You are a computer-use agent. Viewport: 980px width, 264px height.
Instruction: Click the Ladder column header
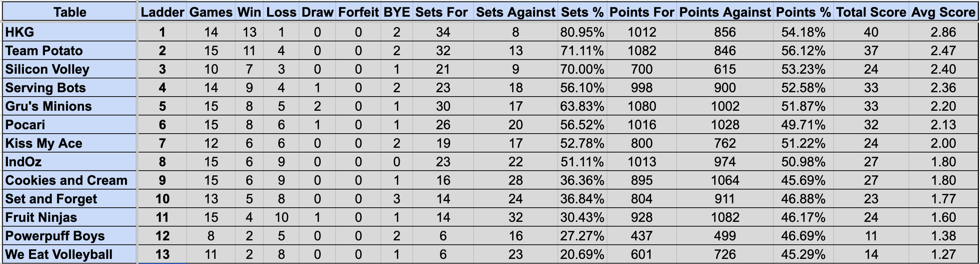pos(162,12)
